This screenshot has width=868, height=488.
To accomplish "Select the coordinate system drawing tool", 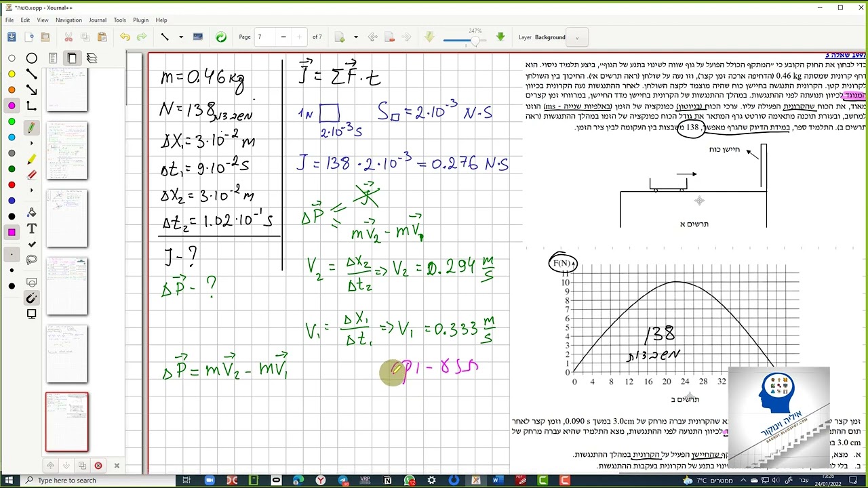I will pyautogui.click(x=31, y=106).
